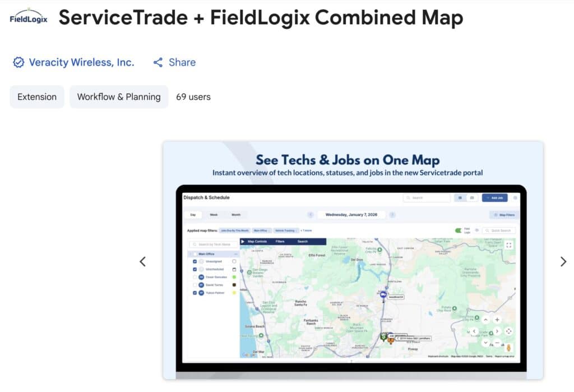Screen dimensions: 574x392
Task: Open the Search menu in map bar
Action: (x=302, y=242)
